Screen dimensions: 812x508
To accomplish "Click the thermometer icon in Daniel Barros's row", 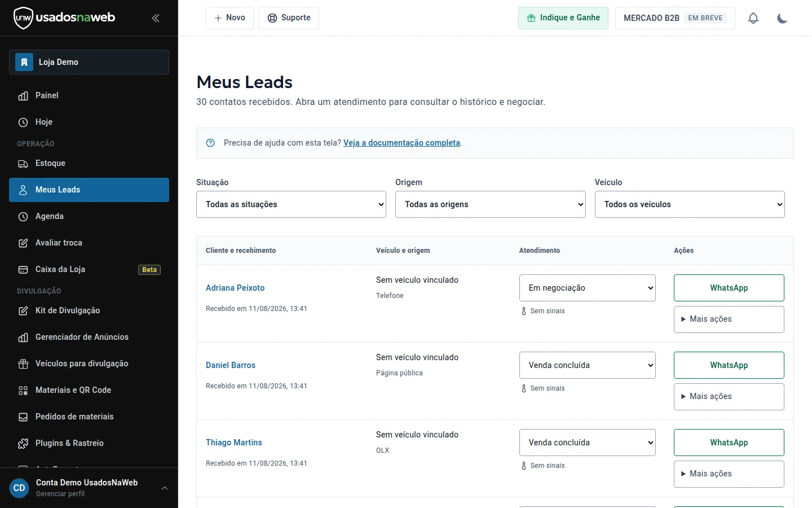I will [524, 388].
